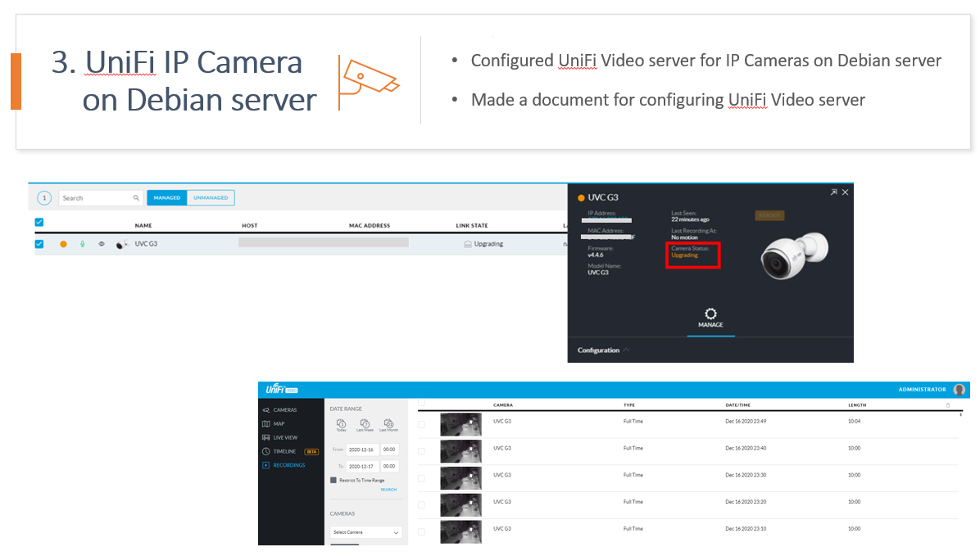The height and width of the screenshot is (556, 980).
Task: Close the UVC G3 details panel
Action: [845, 192]
